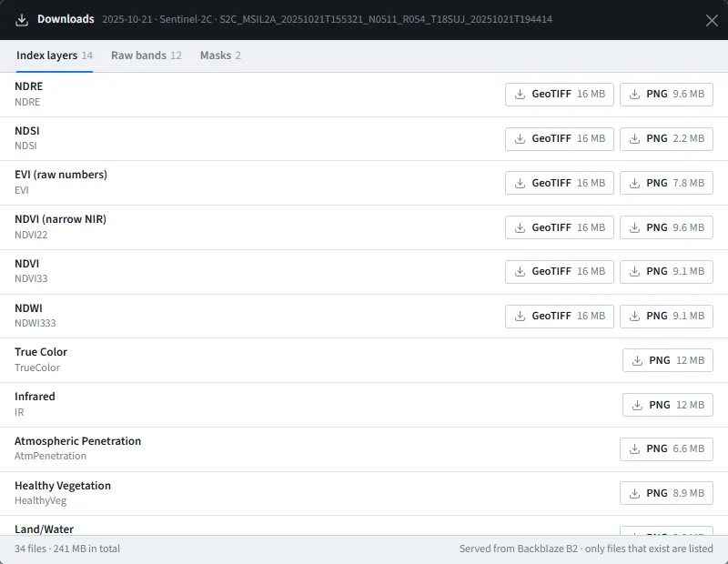
Task: Click the Served from Backblaze B2 note
Action: (x=586, y=549)
